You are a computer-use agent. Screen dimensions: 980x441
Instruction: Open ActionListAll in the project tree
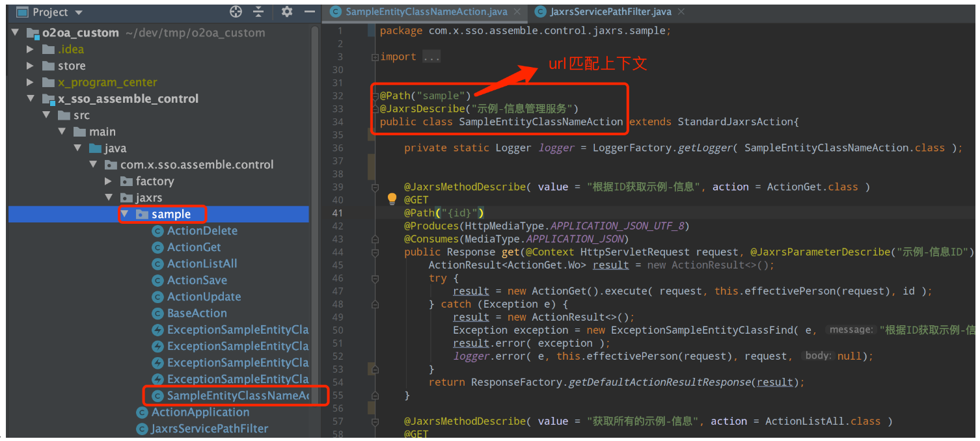(x=202, y=263)
